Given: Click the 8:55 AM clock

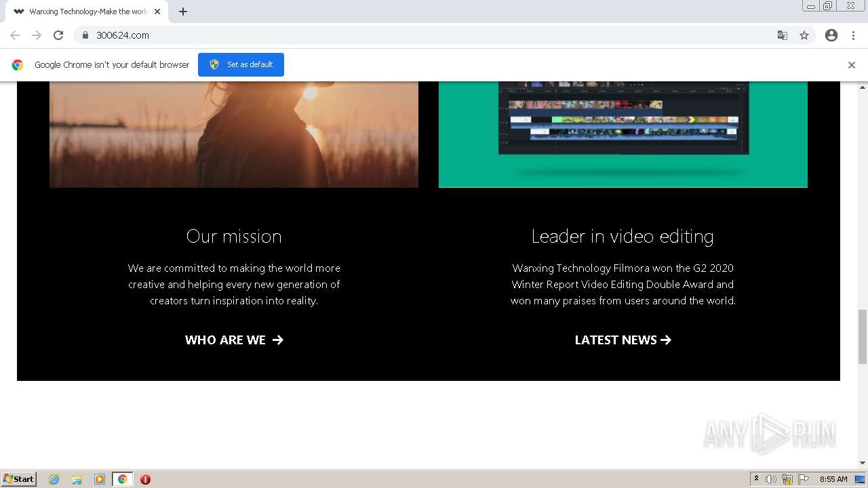Looking at the screenshot, I should (833, 479).
